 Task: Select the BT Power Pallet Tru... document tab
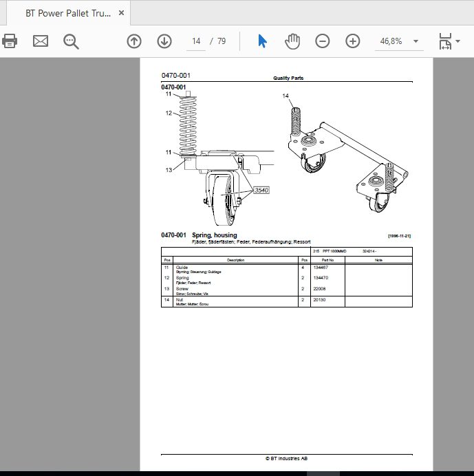point(68,13)
